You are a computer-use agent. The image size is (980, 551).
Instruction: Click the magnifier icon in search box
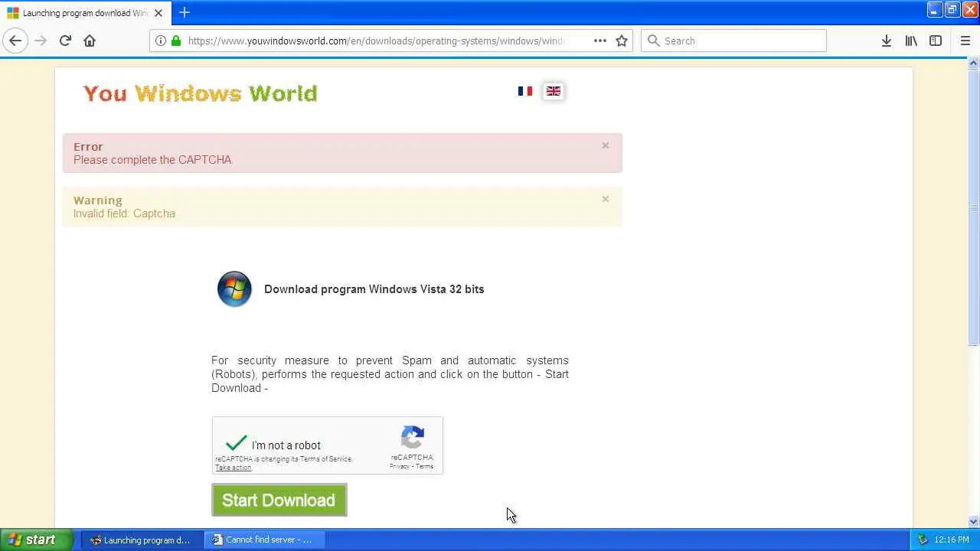click(x=653, y=41)
